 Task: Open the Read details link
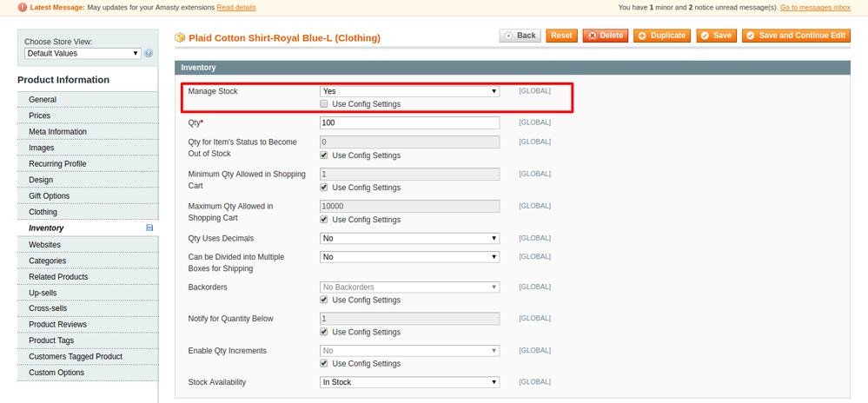236,7
